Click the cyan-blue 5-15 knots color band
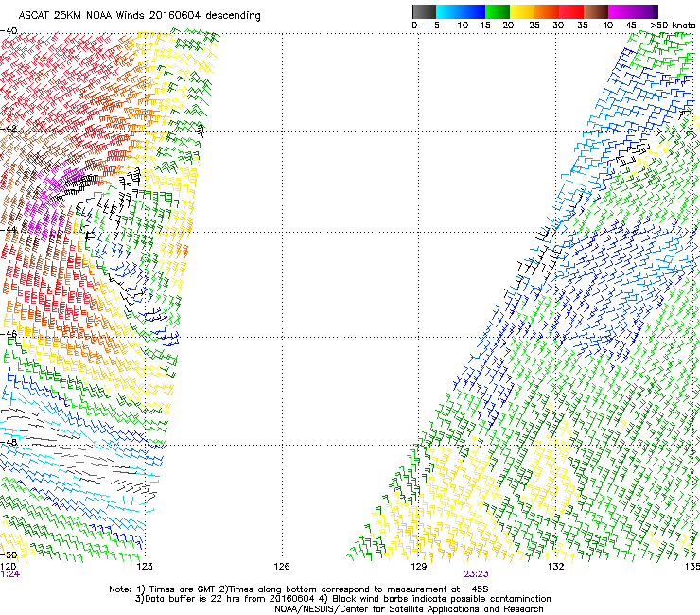The width and height of the screenshot is (700, 615). click(461, 11)
